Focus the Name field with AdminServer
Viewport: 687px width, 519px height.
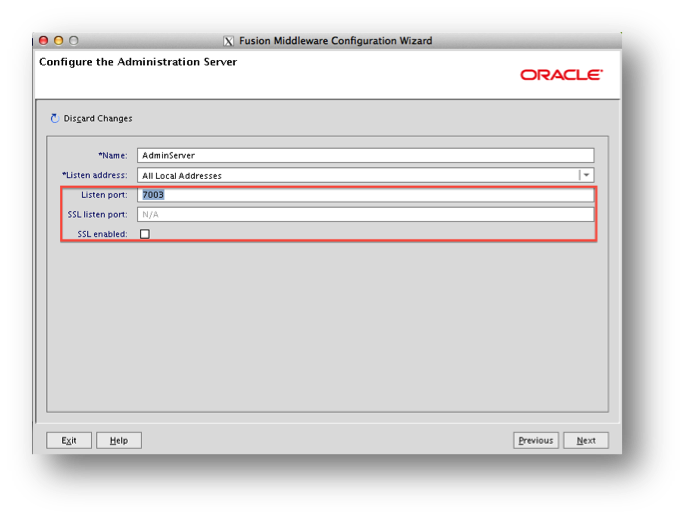365,155
